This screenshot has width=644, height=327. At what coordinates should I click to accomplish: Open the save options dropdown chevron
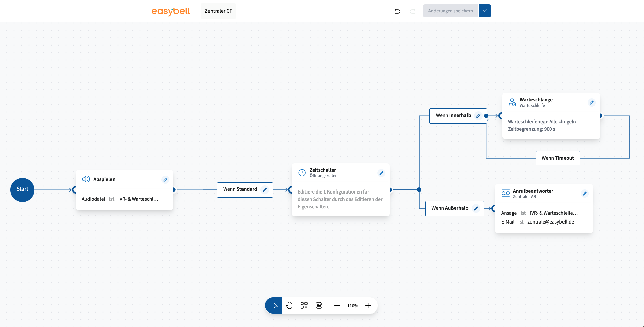click(x=484, y=11)
